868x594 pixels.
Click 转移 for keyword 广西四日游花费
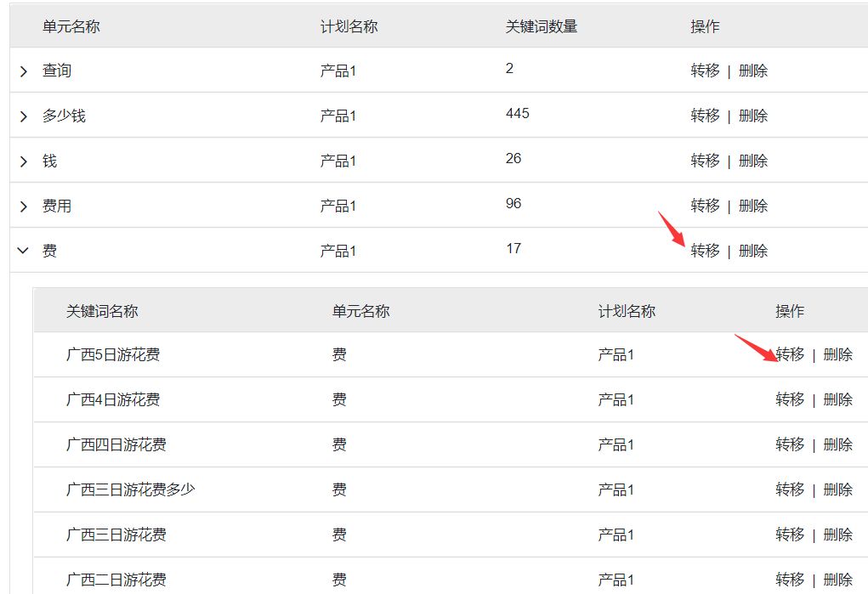tap(790, 444)
